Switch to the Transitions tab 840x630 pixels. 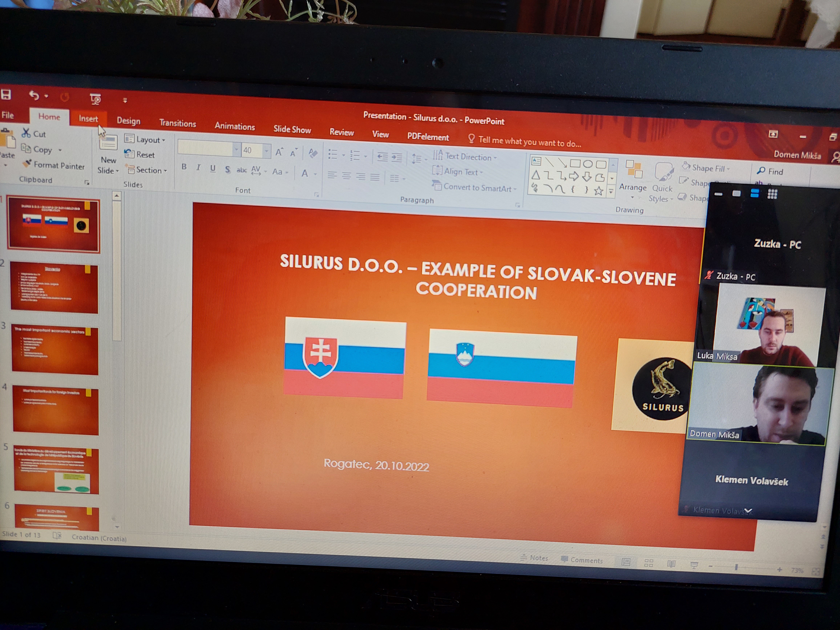[x=177, y=123]
